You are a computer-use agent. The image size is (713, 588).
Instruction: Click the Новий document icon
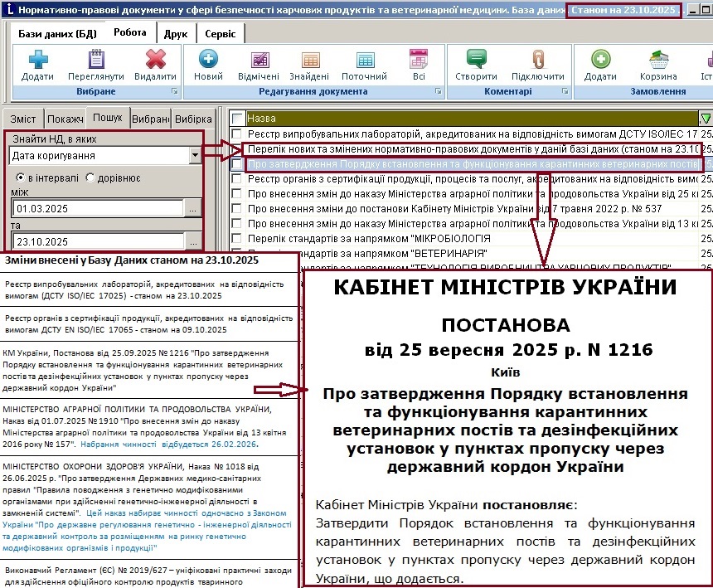pos(208,61)
